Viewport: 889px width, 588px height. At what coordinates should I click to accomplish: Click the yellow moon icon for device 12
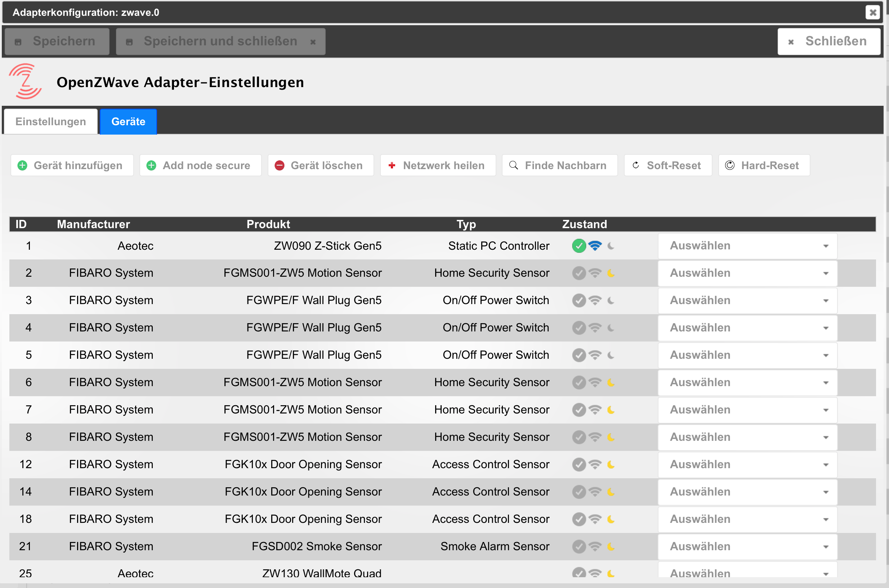(x=611, y=465)
